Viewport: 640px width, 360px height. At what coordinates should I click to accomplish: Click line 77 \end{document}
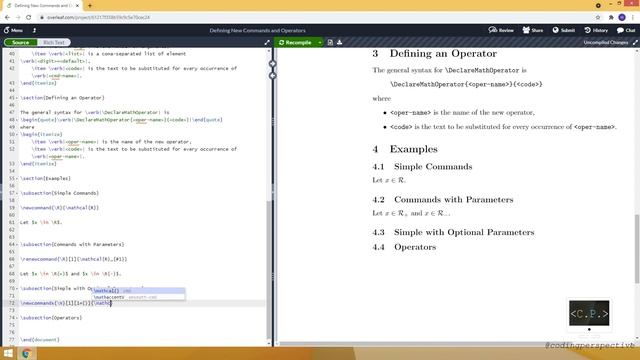tap(40, 340)
